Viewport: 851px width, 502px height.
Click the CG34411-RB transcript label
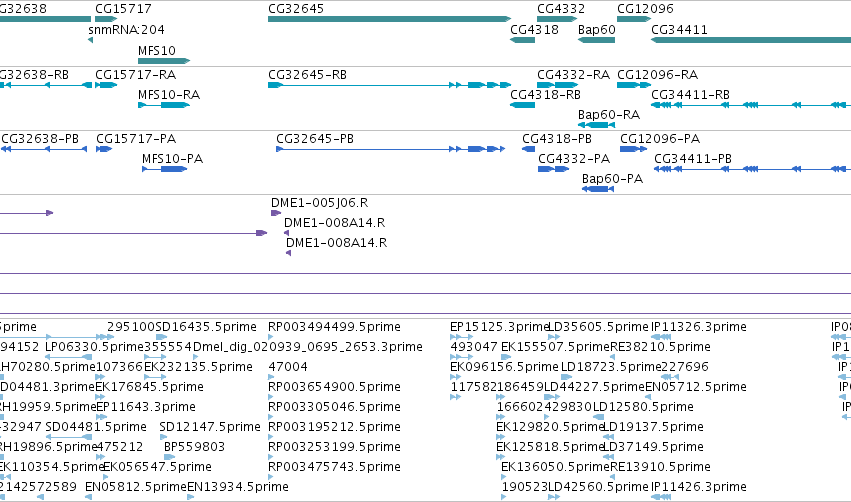(690, 94)
